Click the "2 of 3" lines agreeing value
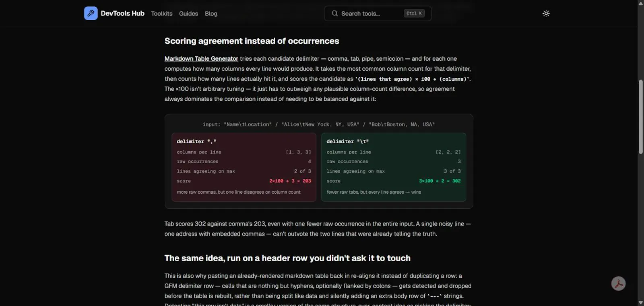Viewport: 644px width, 306px height. pyautogui.click(x=303, y=171)
